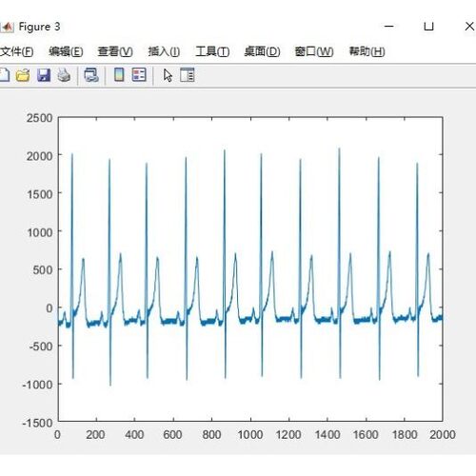
Task: Print the figure with the printer icon
Action: pyautogui.click(x=64, y=75)
